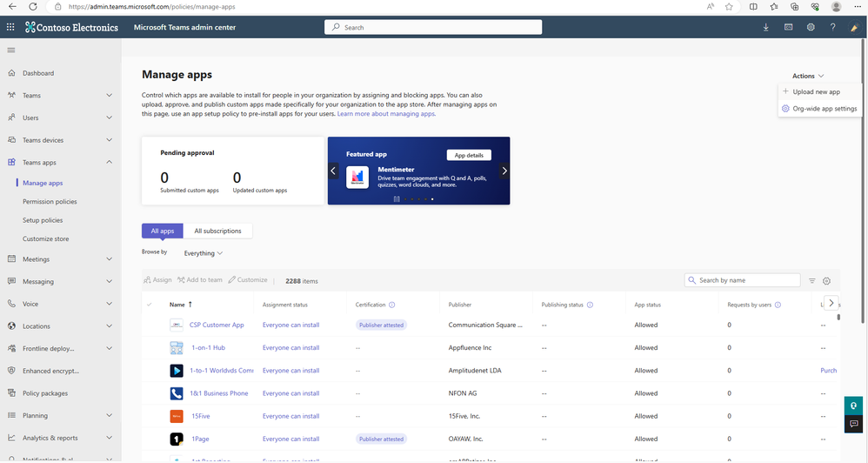
Task: Select the All apps tab
Action: click(162, 231)
